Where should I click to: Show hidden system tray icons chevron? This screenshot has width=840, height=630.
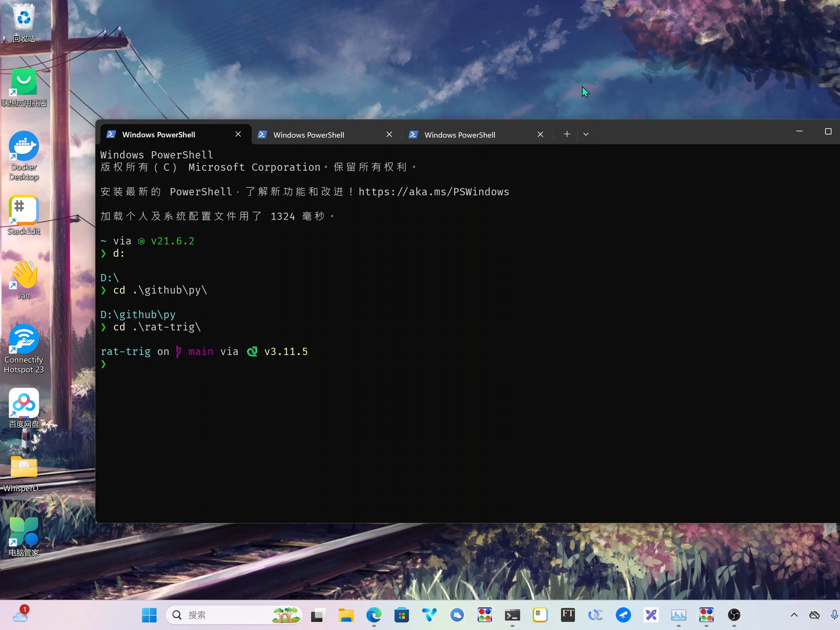pos(794,615)
